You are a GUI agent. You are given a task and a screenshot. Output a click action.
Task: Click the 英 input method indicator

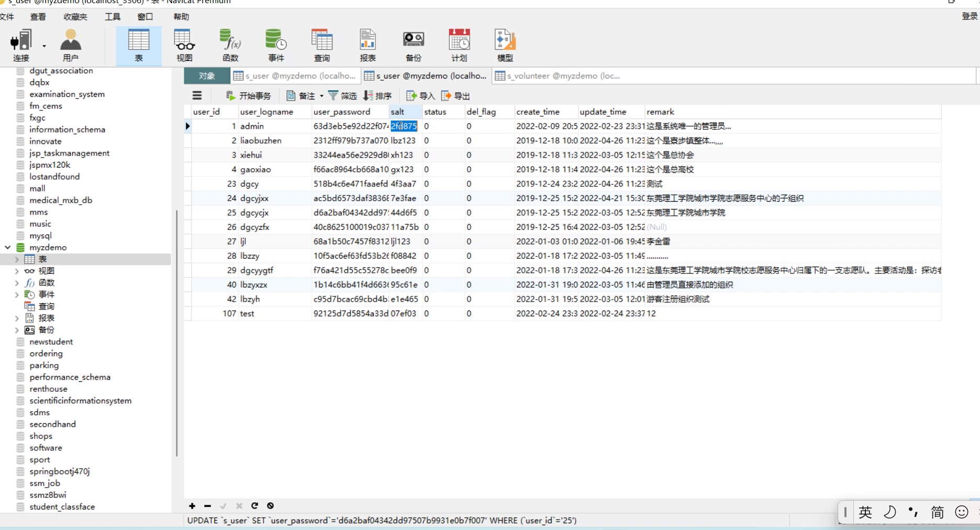865,512
